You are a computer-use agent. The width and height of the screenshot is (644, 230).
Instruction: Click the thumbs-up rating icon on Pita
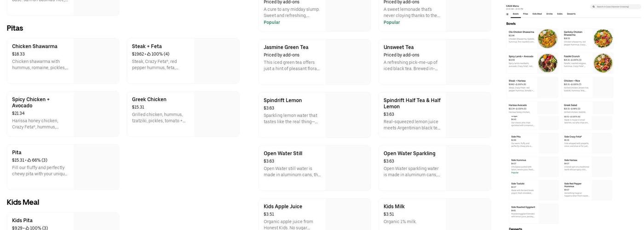point(29,161)
